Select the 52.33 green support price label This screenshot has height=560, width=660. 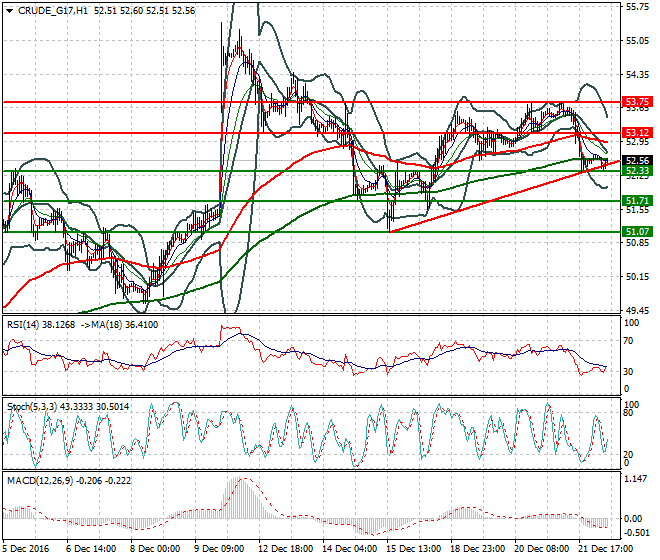coord(637,171)
